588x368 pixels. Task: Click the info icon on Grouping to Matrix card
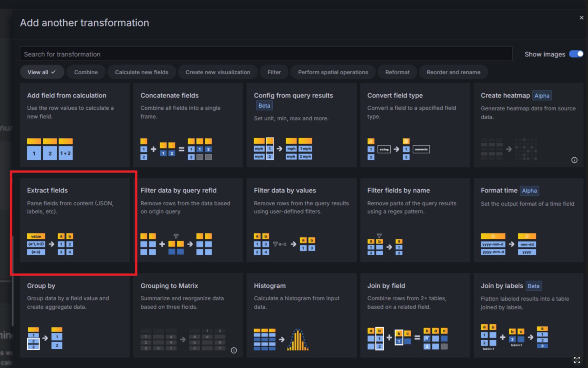coord(234,350)
